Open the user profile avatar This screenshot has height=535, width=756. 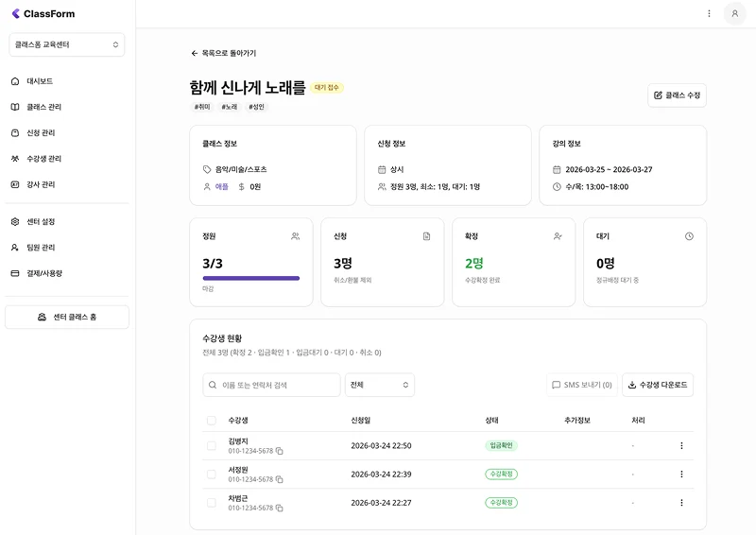735,13
